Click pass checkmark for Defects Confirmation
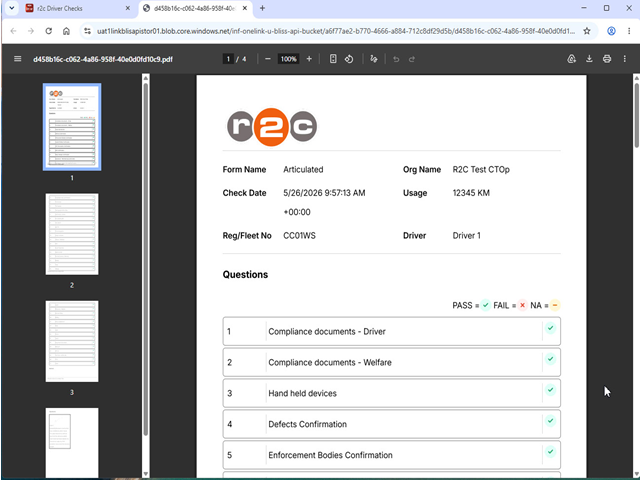 [550, 421]
